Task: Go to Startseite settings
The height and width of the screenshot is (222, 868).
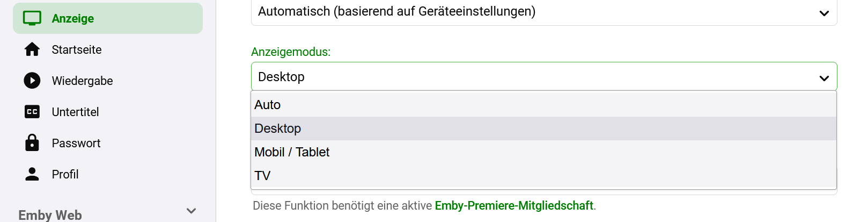Action: click(x=77, y=49)
